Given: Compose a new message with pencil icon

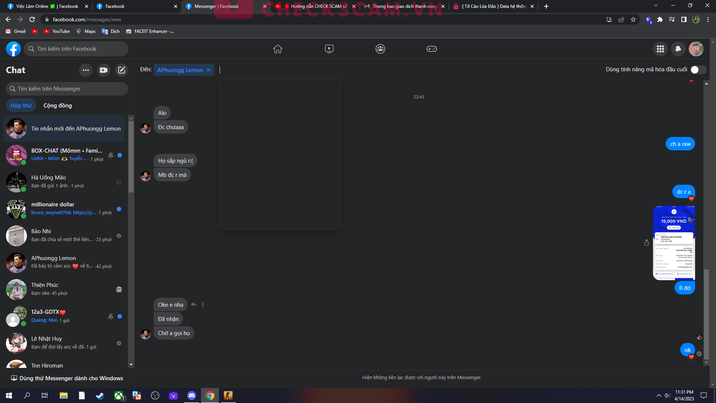Looking at the screenshot, I should click(x=121, y=70).
